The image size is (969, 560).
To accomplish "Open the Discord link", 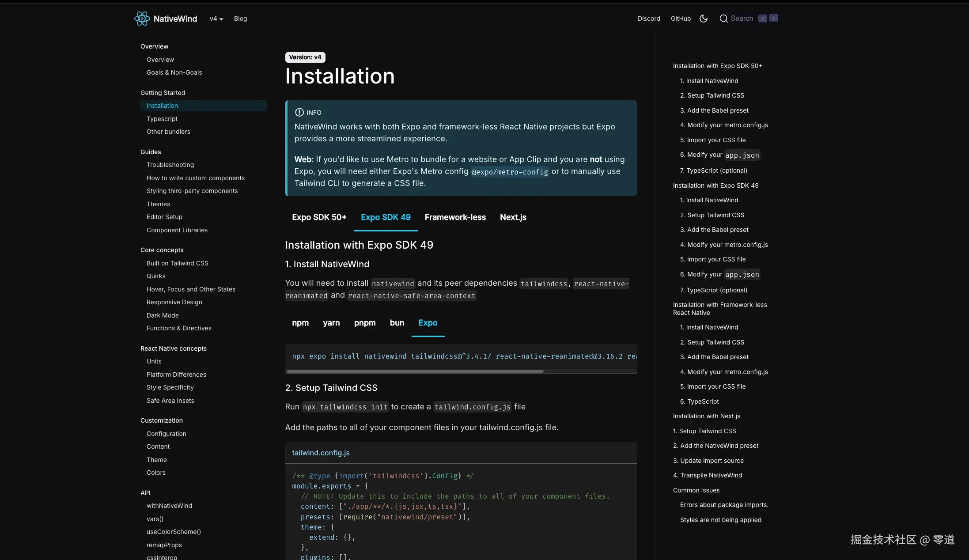I will [x=648, y=19].
